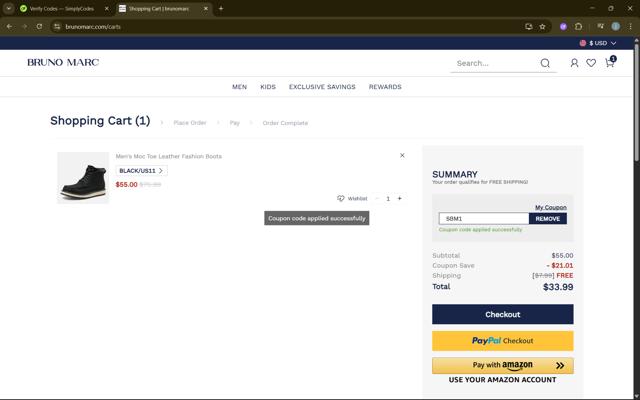This screenshot has height=400, width=640.
Task: Add the boots to Wishlist
Action: [352, 198]
